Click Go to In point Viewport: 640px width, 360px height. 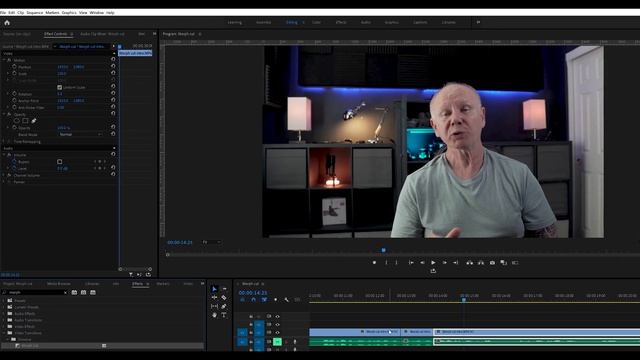coord(411,263)
